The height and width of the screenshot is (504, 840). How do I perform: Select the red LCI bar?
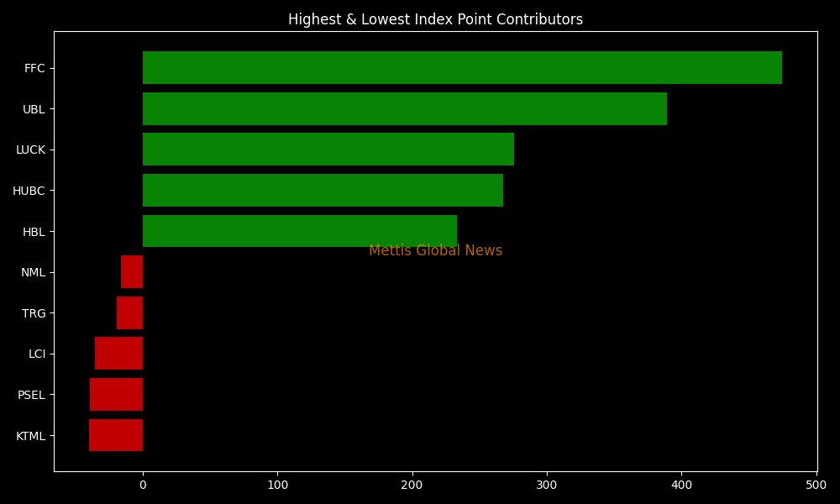point(118,354)
